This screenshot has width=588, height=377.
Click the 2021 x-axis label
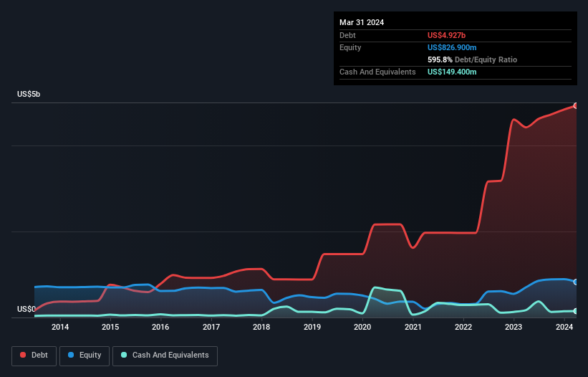click(413, 327)
